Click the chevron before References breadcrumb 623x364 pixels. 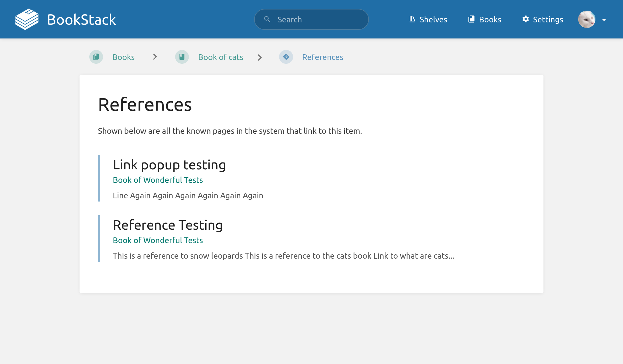pos(260,57)
